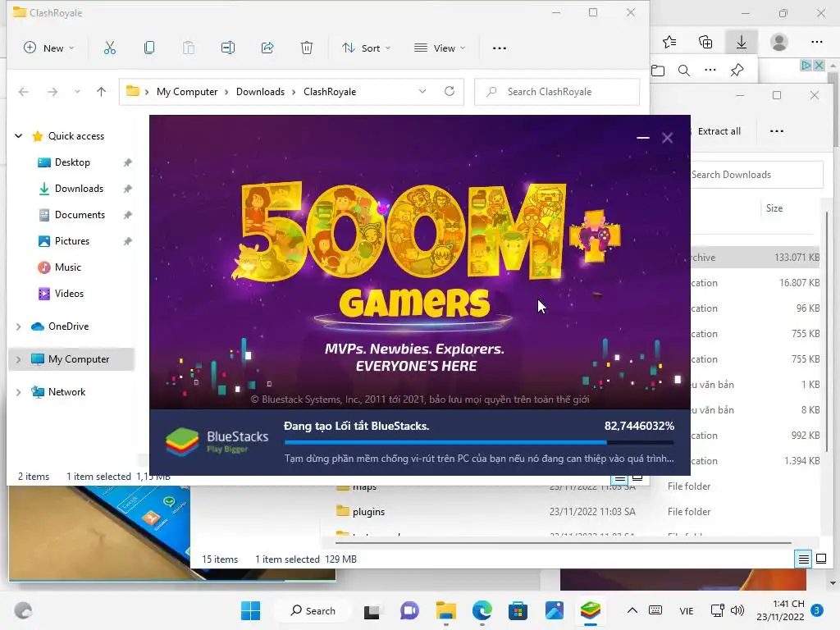The width and height of the screenshot is (840, 630).
Task: Click My Computer in the address breadcrumb
Action: (x=187, y=92)
